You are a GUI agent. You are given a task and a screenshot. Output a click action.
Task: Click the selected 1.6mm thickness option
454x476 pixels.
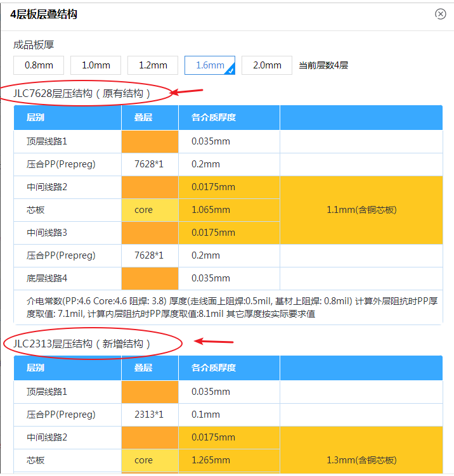210,65
